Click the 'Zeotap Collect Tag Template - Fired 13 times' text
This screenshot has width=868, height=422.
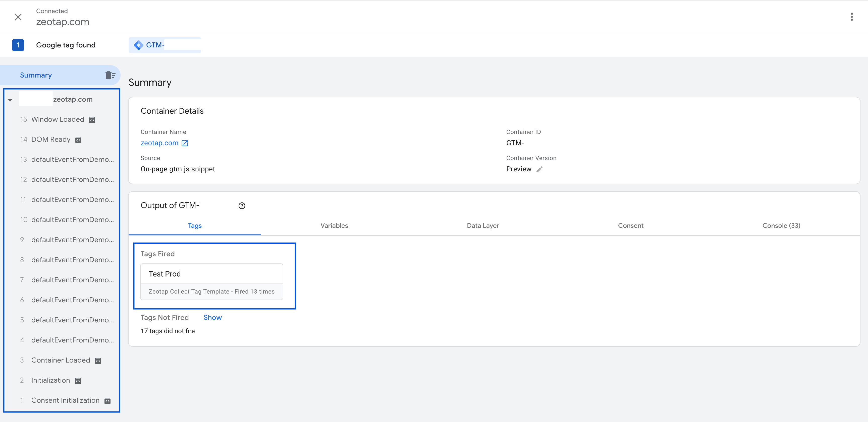point(212,292)
